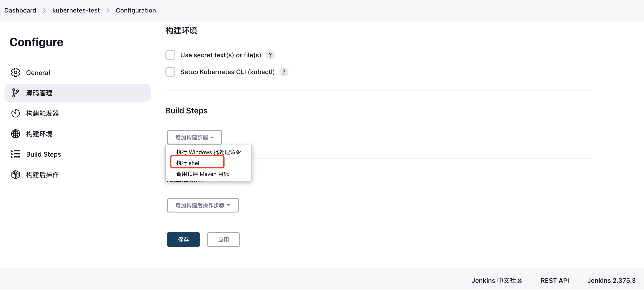Click the post-build actions box icon
The width and height of the screenshot is (644, 290).
[15, 175]
